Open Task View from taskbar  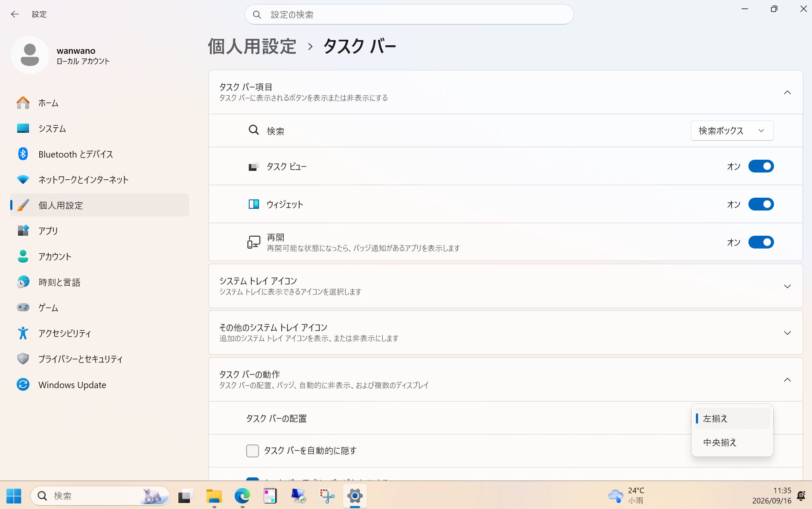click(x=186, y=496)
